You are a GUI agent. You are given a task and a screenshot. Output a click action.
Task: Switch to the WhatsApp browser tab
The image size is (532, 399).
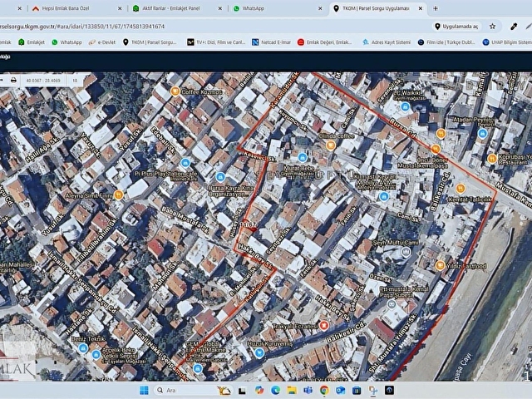(277, 8)
